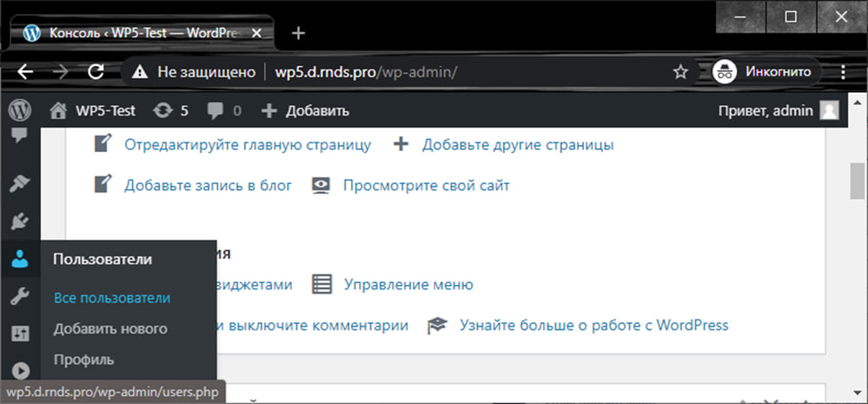Click the WordPress logo in admin bar

(x=19, y=110)
